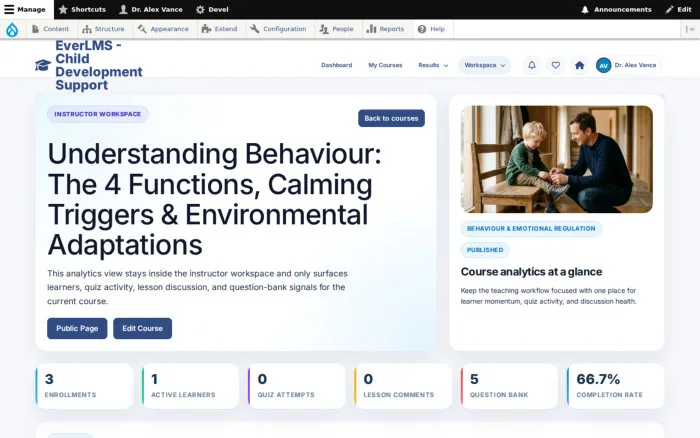Open the Reports admin menu
This screenshot has width=700, height=438.
385,29
